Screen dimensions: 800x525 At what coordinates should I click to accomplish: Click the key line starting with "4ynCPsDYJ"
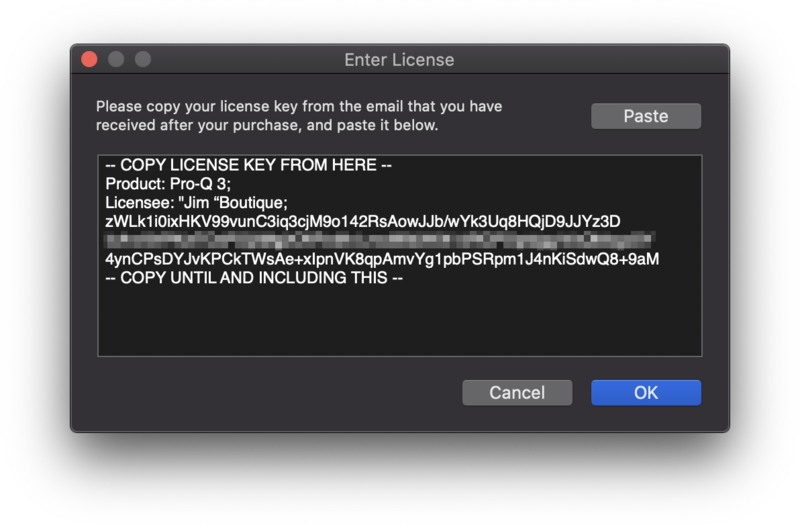[382, 259]
